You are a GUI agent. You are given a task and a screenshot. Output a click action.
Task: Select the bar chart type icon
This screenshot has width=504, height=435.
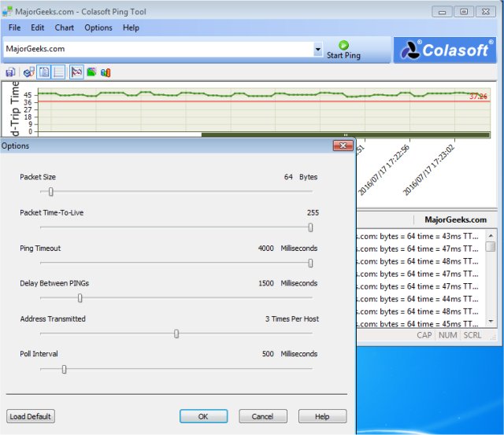[x=106, y=72]
